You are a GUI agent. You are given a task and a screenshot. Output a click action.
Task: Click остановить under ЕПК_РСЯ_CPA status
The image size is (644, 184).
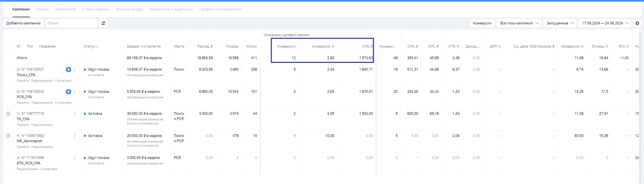pyautogui.click(x=97, y=163)
